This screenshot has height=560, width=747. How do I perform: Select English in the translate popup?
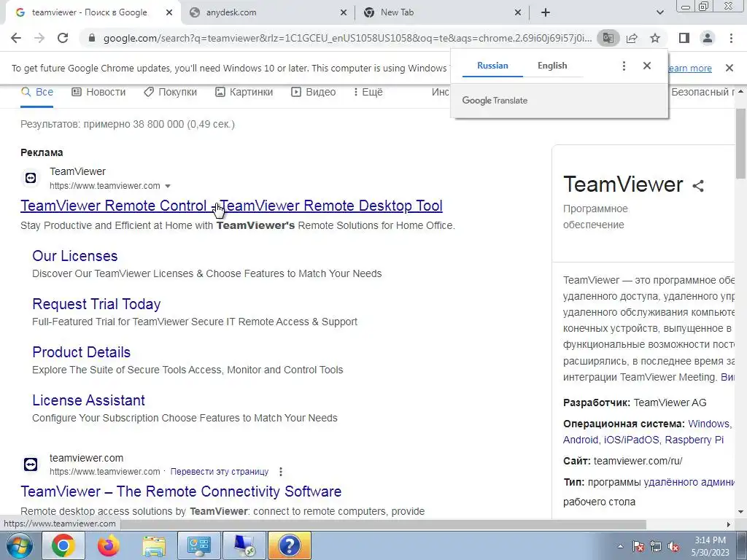[552, 66]
